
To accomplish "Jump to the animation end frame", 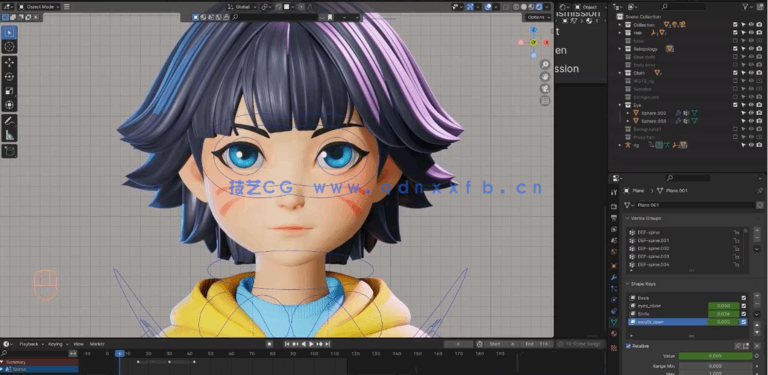I will point(327,344).
